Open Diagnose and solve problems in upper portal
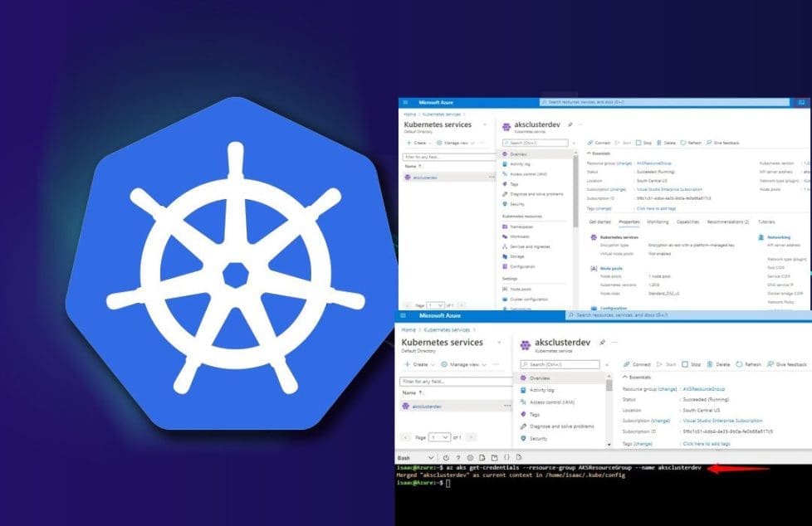Image resolution: width=812 pixels, height=526 pixels. pos(536,194)
